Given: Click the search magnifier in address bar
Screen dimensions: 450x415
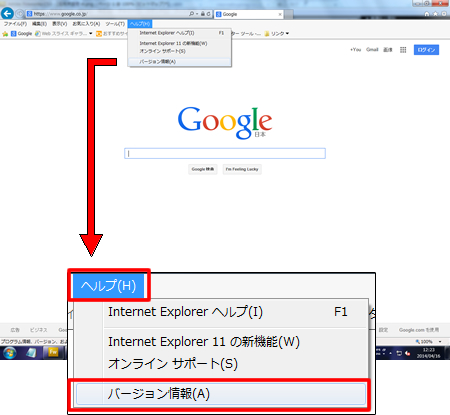Looking at the screenshot, I should [x=191, y=14].
